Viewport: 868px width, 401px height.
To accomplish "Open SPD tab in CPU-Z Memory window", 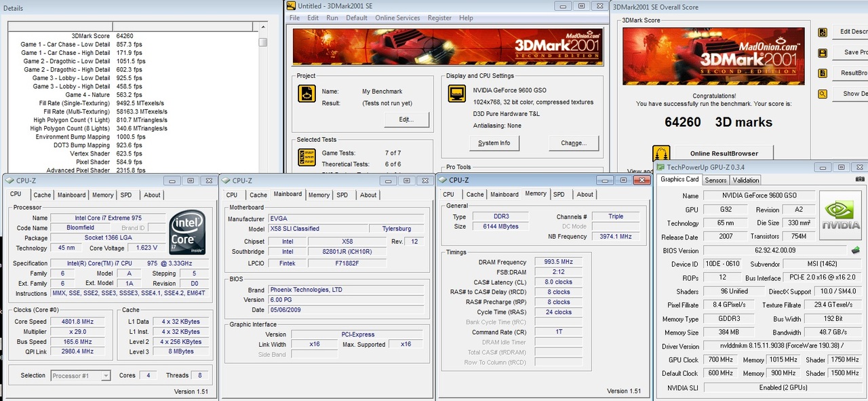I will tap(559, 194).
